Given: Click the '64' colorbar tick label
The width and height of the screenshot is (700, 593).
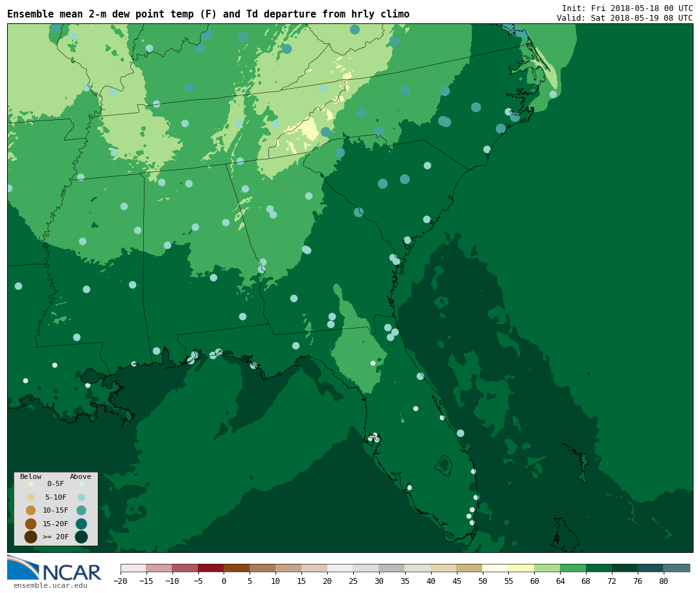Looking at the screenshot, I should pyautogui.click(x=560, y=581).
